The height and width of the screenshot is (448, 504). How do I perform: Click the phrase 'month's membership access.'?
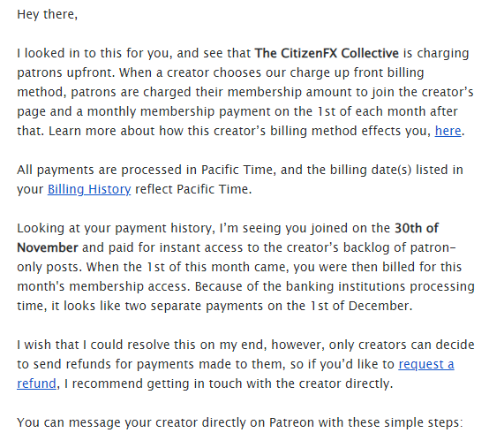click(103, 286)
